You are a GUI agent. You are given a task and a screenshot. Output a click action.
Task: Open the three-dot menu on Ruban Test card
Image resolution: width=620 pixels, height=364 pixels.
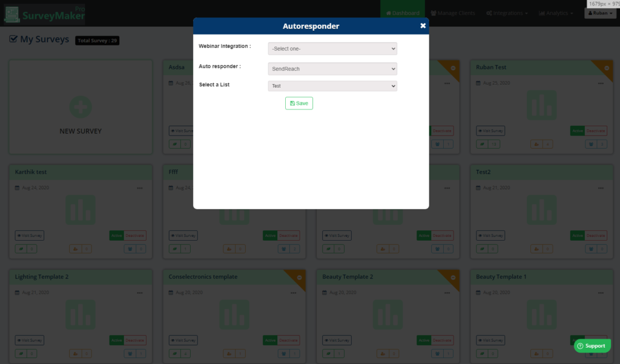pyautogui.click(x=601, y=83)
